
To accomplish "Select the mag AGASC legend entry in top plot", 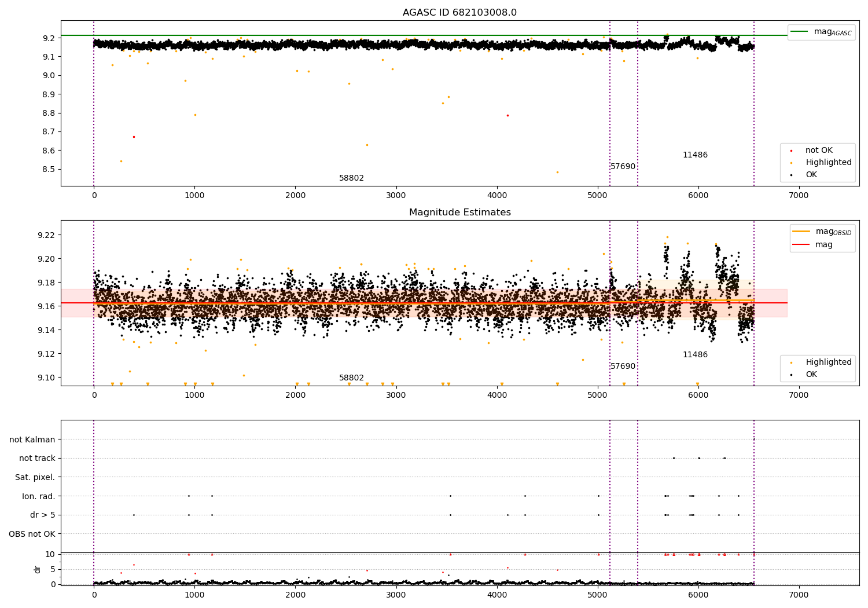I will pyautogui.click(x=822, y=32).
